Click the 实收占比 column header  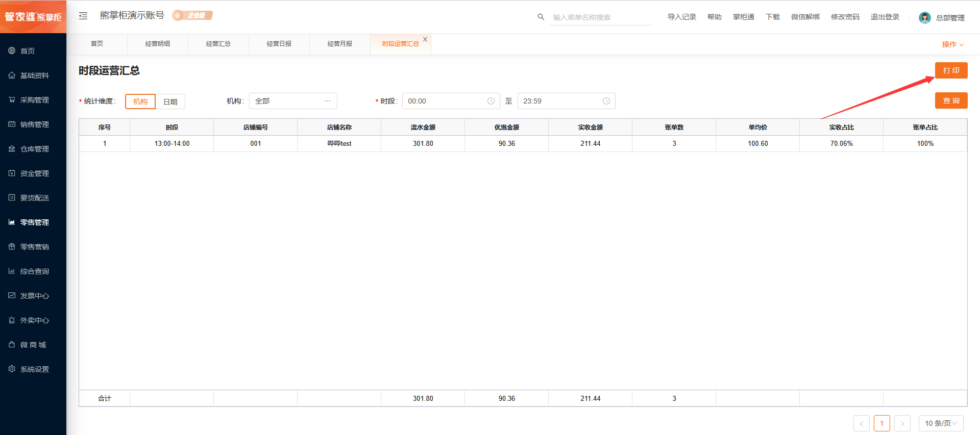(842, 127)
